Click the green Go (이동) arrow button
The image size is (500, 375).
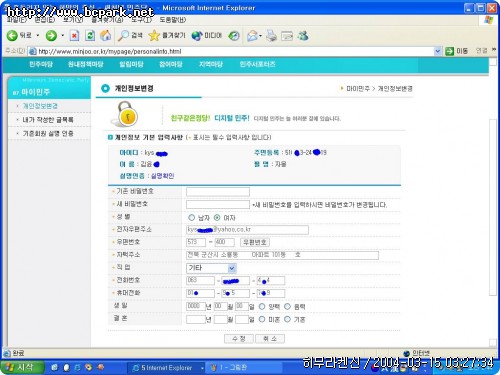450,51
